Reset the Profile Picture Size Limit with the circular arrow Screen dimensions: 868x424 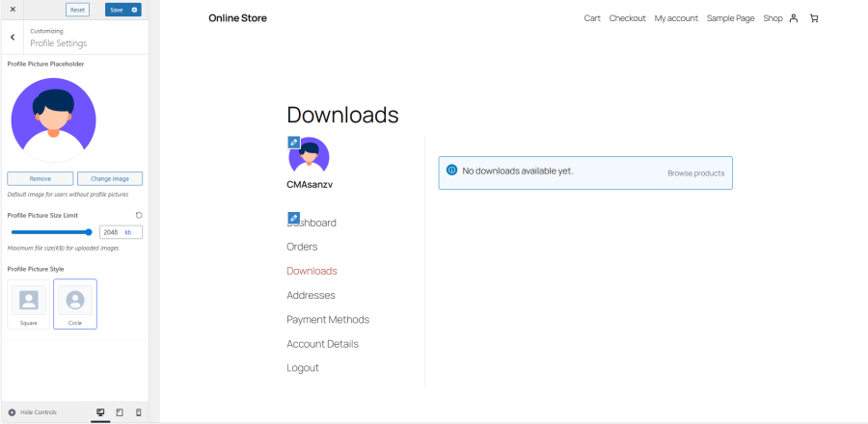pos(139,215)
